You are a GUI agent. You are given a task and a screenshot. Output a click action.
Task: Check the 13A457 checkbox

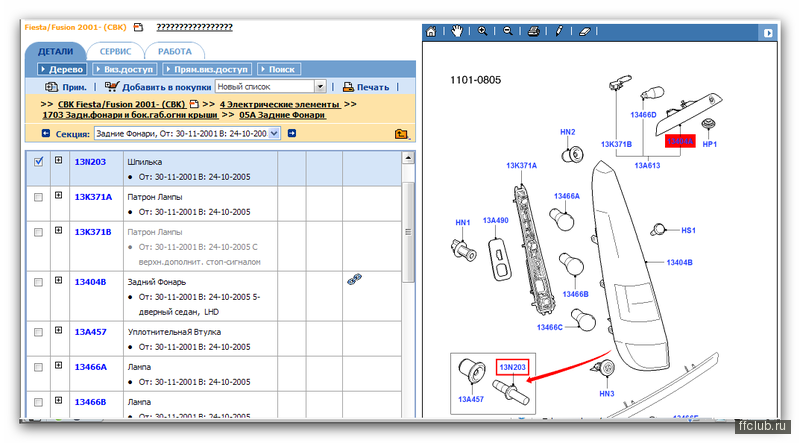pyautogui.click(x=38, y=332)
